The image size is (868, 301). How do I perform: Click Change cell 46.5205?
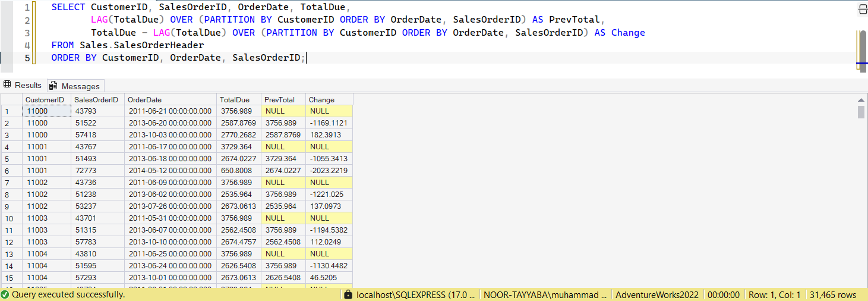(x=329, y=278)
